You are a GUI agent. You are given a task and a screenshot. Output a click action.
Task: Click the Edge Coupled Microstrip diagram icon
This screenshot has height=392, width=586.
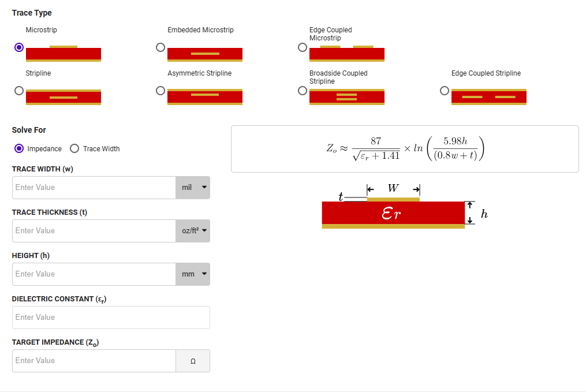tap(347, 54)
